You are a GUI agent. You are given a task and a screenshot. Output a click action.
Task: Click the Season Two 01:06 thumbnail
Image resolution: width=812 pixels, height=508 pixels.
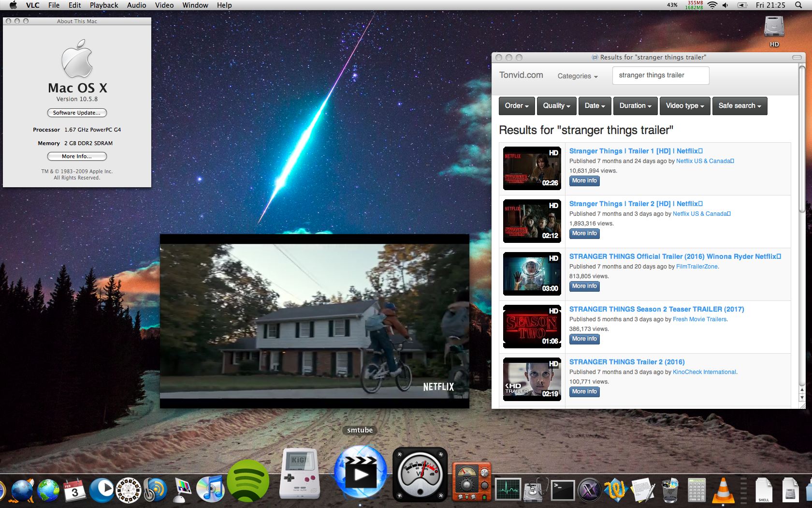532,327
